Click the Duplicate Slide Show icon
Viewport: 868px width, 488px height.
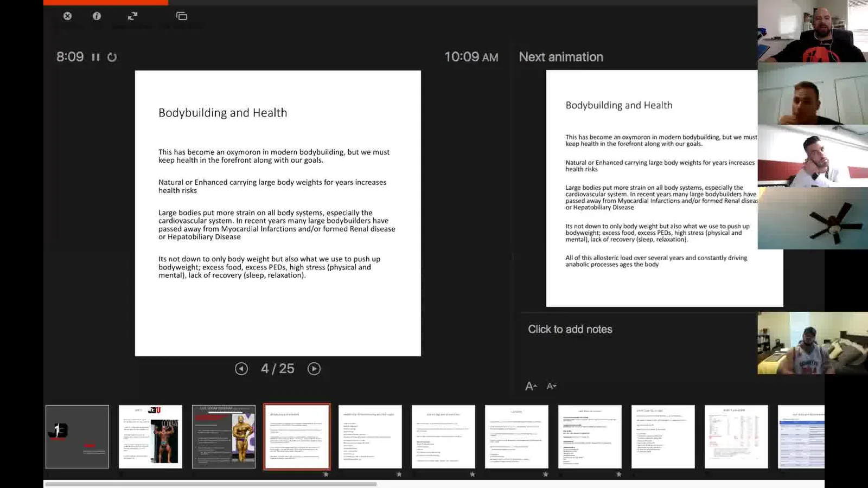[x=182, y=16]
